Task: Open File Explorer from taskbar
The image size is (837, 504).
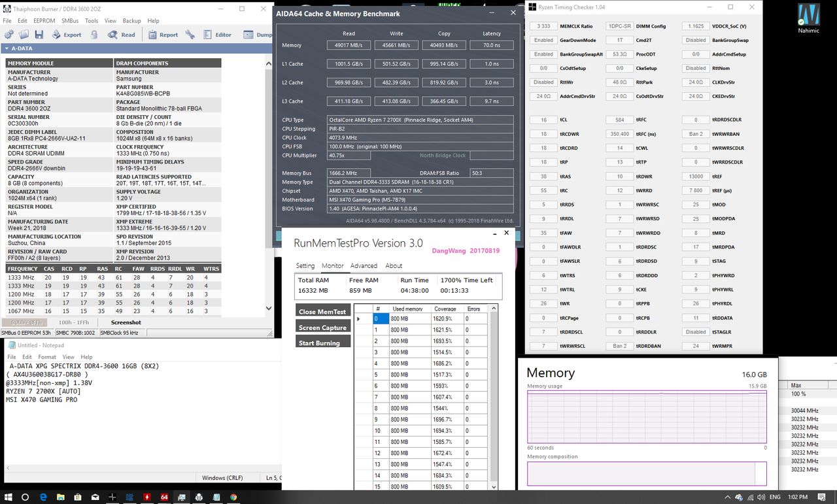Action: tap(61, 497)
